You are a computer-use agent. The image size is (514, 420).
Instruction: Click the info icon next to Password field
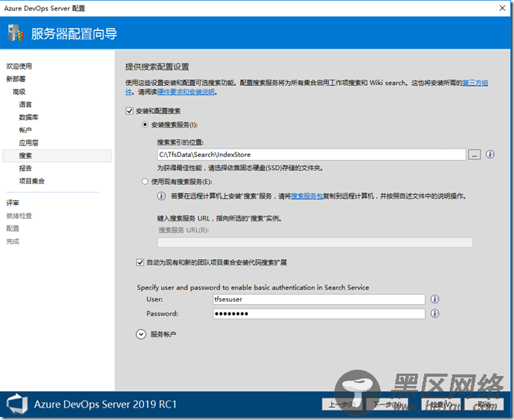pos(435,313)
